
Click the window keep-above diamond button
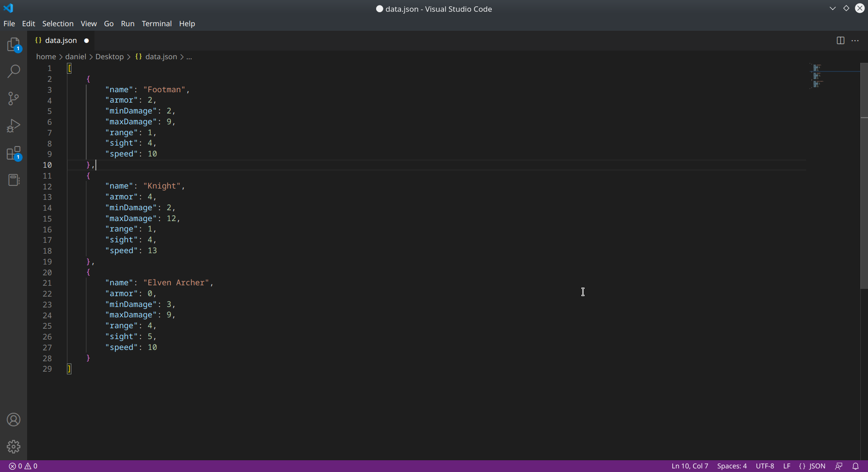[846, 8]
